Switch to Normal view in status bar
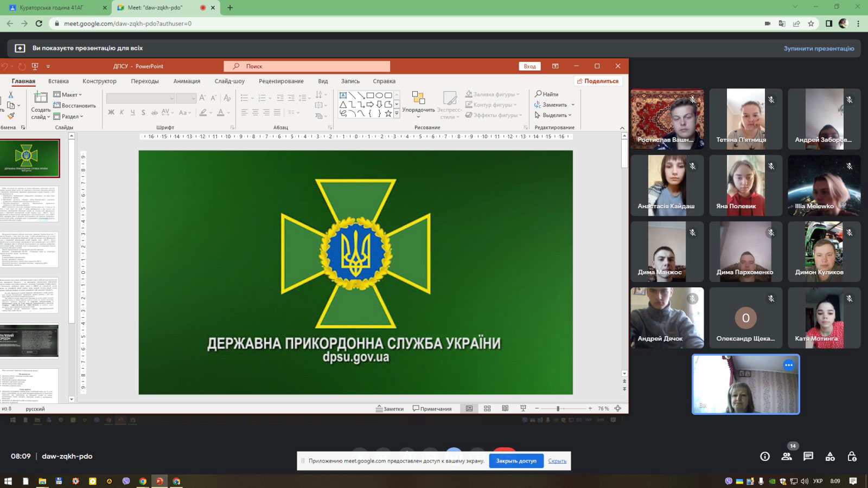The image size is (868, 488). coord(469,408)
